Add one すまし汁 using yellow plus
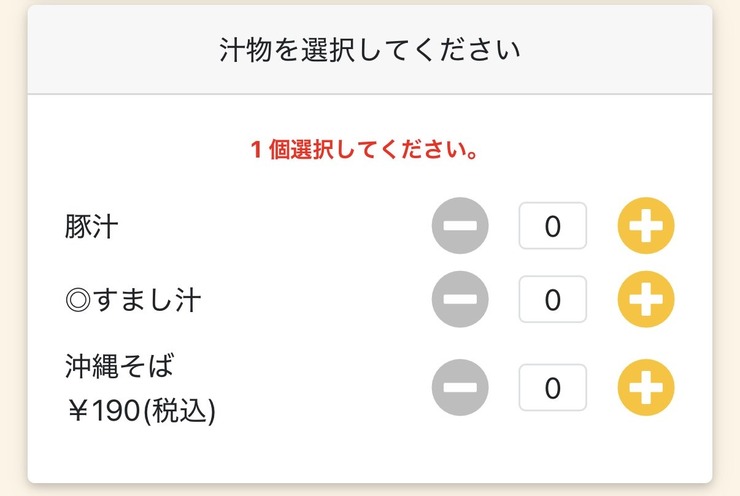The height and width of the screenshot is (496, 740). click(x=646, y=299)
